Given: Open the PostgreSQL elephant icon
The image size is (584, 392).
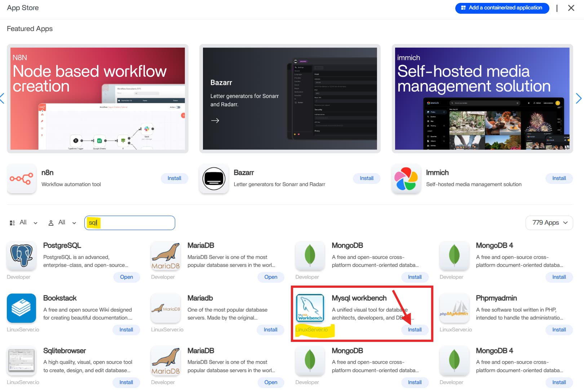Looking at the screenshot, I should pos(21,255).
